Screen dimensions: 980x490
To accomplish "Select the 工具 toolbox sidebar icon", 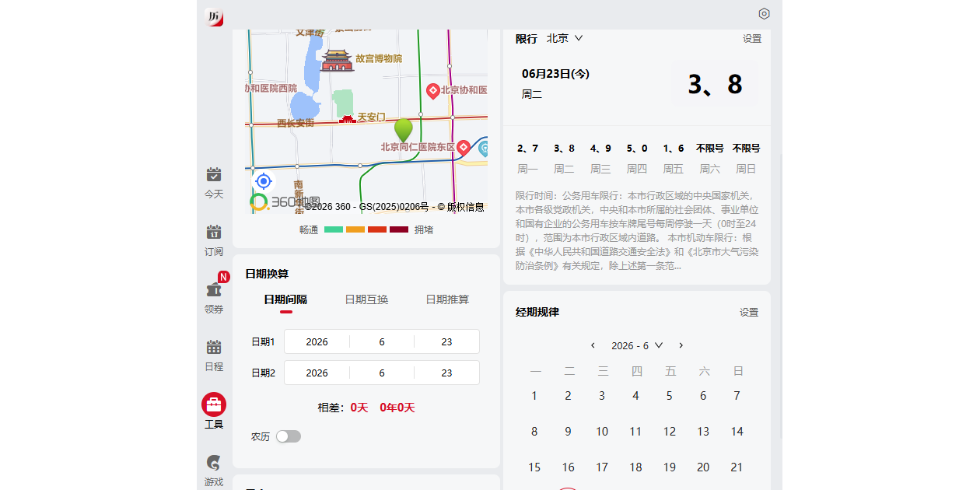I will [214, 404].
